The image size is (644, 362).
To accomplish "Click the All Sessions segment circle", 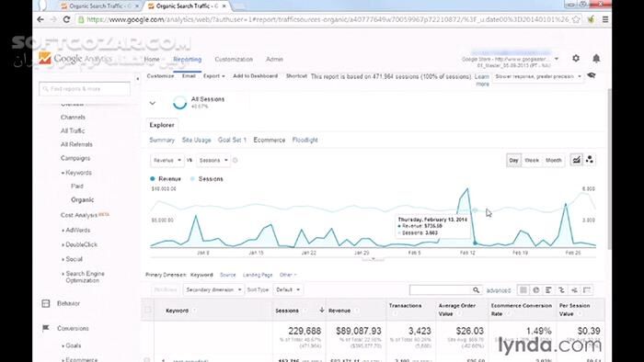I will [180, 103].
